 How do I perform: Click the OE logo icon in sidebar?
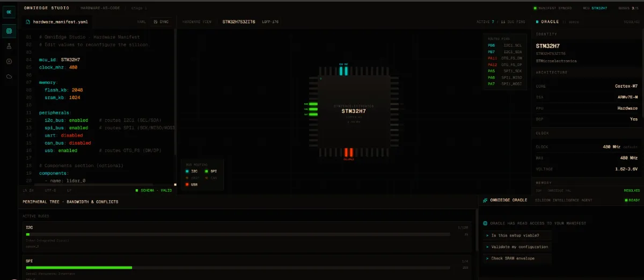point(9,12)
